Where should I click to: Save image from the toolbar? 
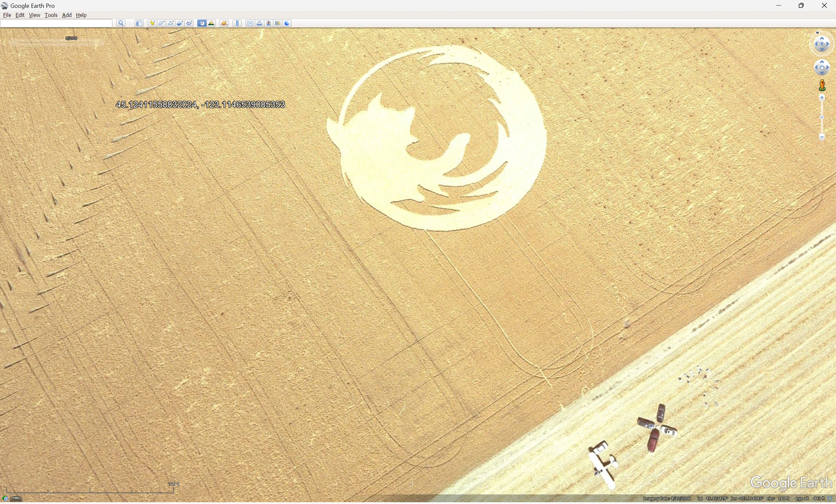[269, 23]
